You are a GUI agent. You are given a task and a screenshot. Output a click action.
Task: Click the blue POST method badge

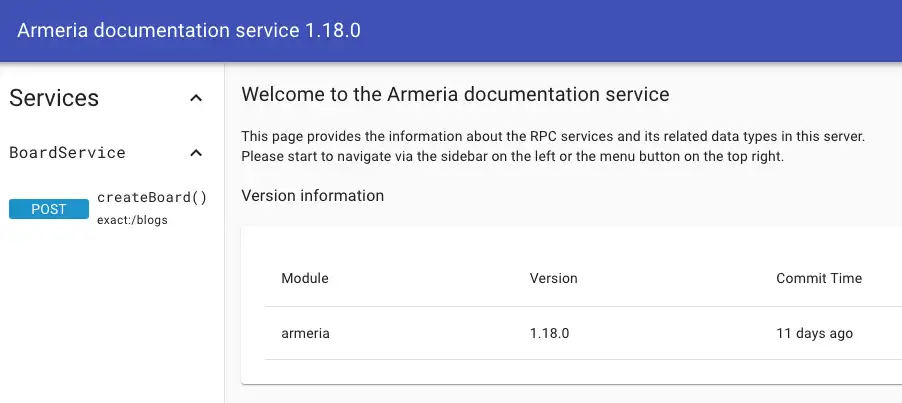49,209
